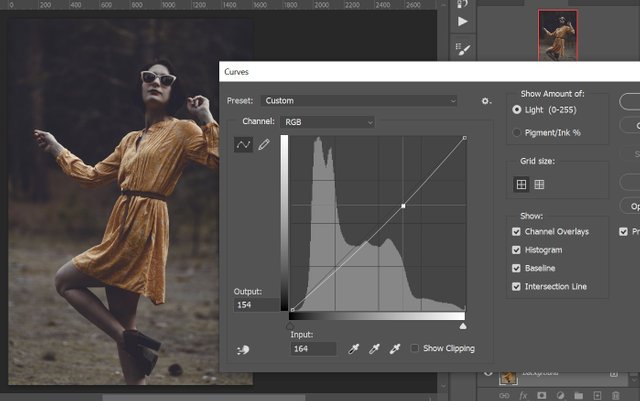Create new fill or adjustment layer

coord(560,395)
